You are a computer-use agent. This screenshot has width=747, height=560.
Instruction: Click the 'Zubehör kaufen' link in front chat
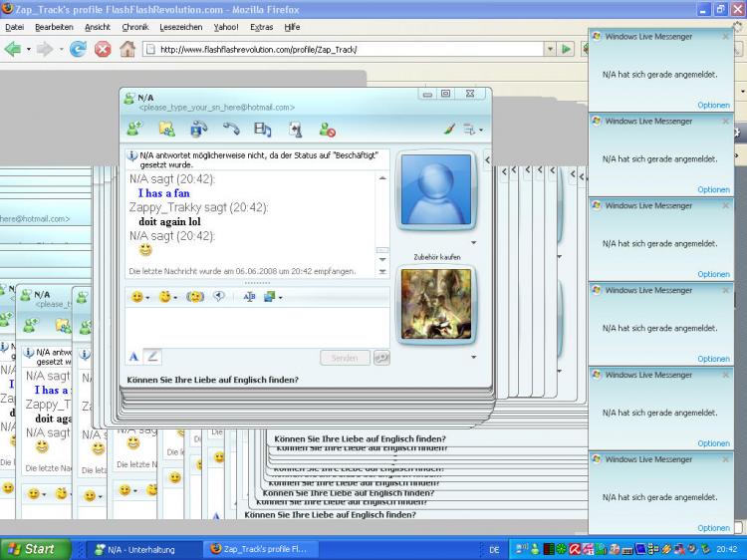click(x=436, y=257)
